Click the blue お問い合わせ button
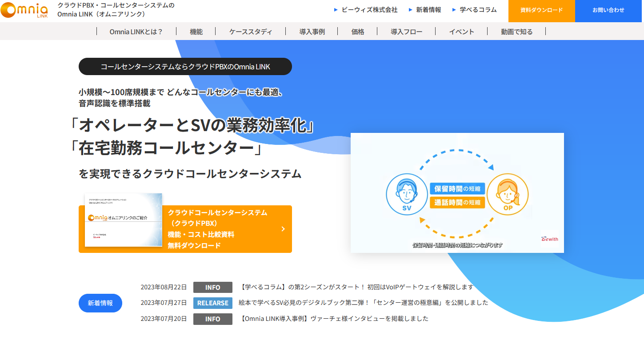 coord(609,11)
